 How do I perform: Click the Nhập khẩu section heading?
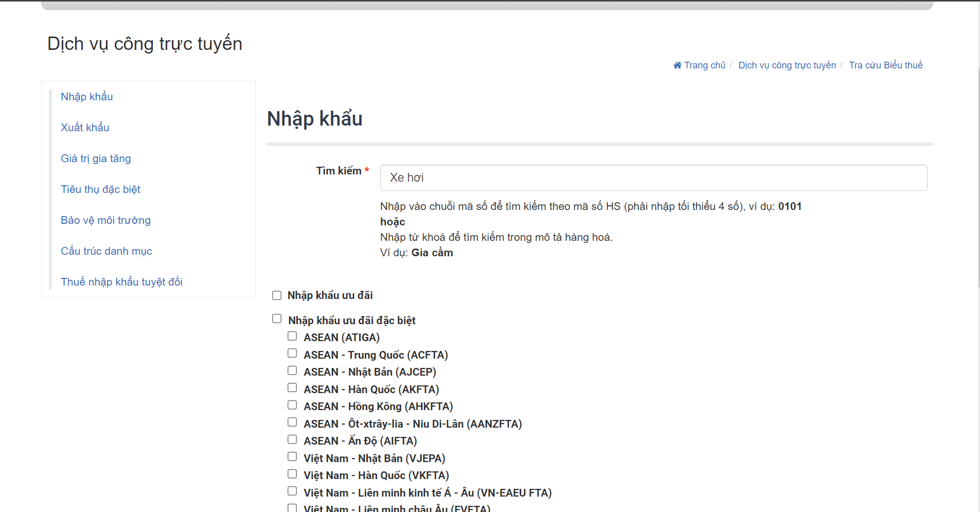tap(314, 119)
